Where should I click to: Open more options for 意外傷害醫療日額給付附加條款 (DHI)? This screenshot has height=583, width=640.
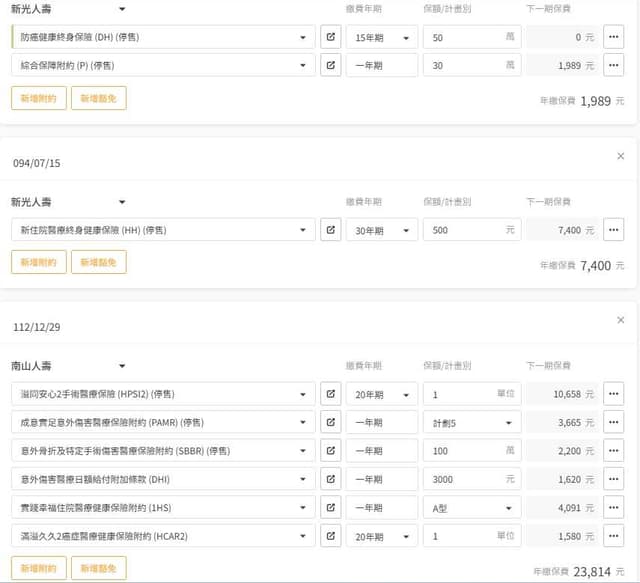(x=614, y=479)
